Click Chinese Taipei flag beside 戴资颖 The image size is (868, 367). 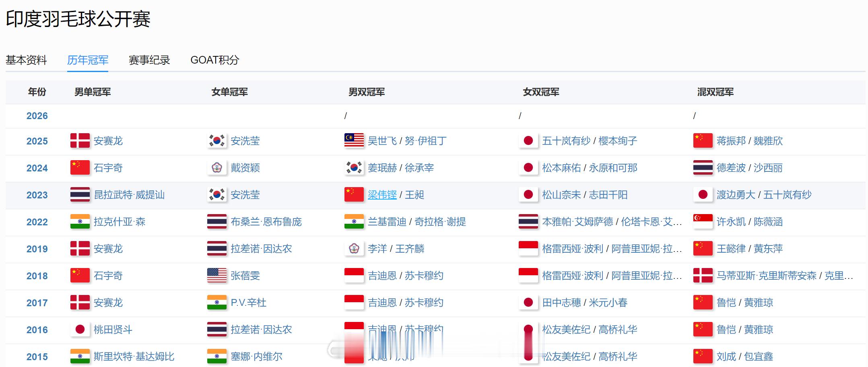tap(217, 168)
